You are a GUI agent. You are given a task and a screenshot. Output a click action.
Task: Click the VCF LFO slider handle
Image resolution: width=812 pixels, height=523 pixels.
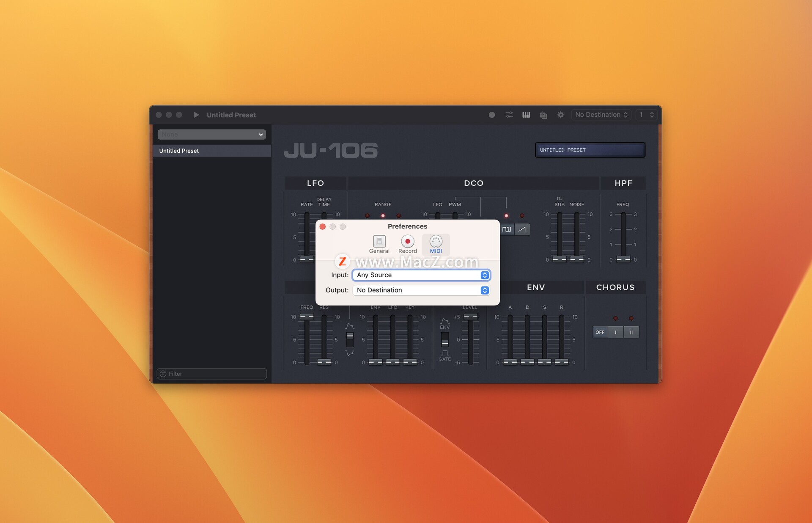(393, 362)
